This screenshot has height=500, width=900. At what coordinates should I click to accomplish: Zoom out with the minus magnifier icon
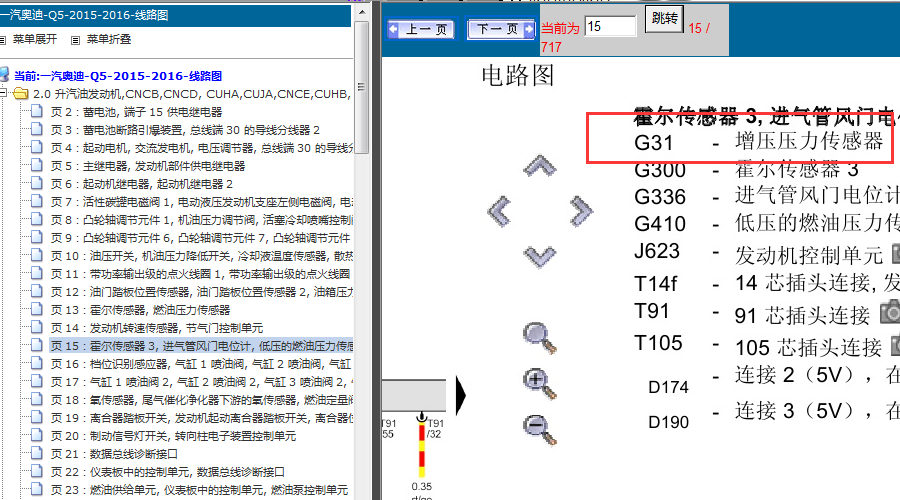(540, 429)
